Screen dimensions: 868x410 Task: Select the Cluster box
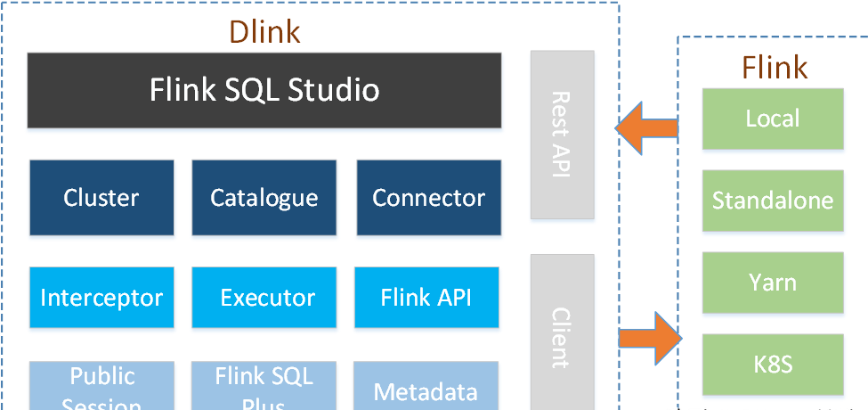click(x=101, y=198)
